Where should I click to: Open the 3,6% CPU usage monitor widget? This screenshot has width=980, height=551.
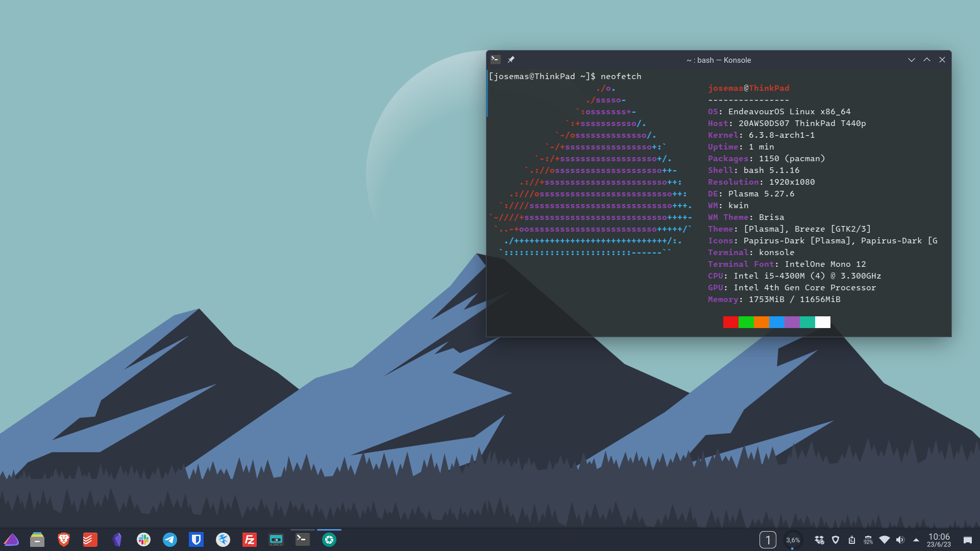(793, 540)
